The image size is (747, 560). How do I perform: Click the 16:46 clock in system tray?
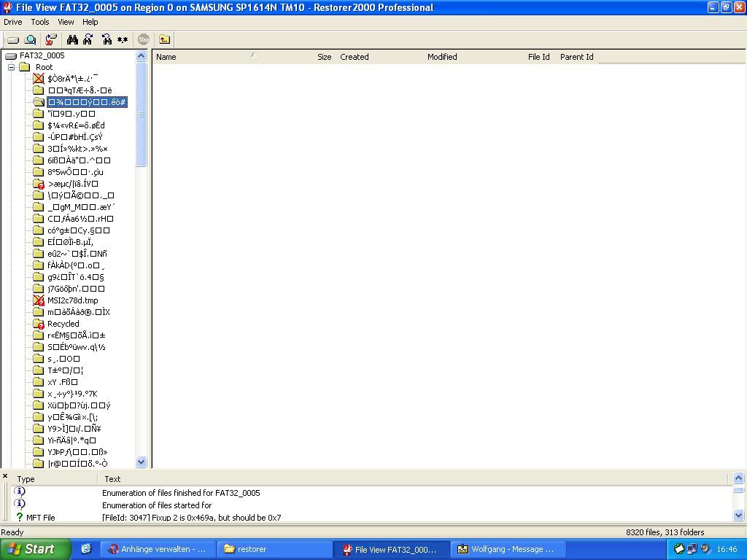pos(727,549)
